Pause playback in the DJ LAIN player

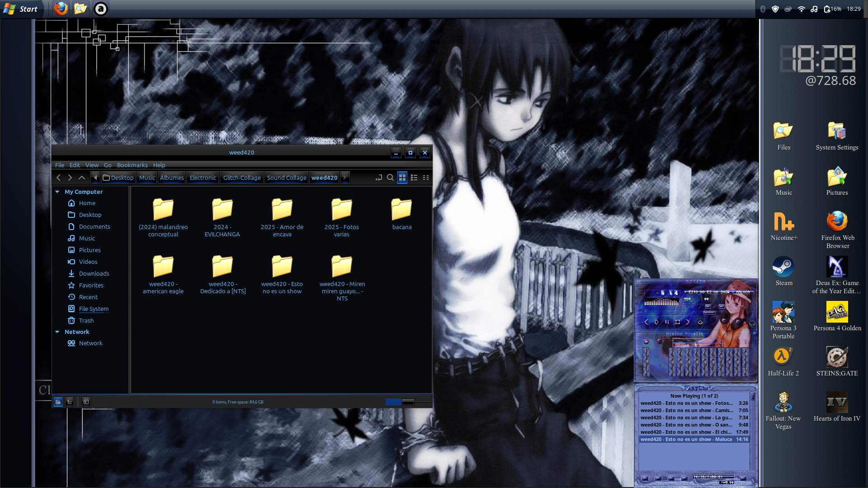coord(667,322)
